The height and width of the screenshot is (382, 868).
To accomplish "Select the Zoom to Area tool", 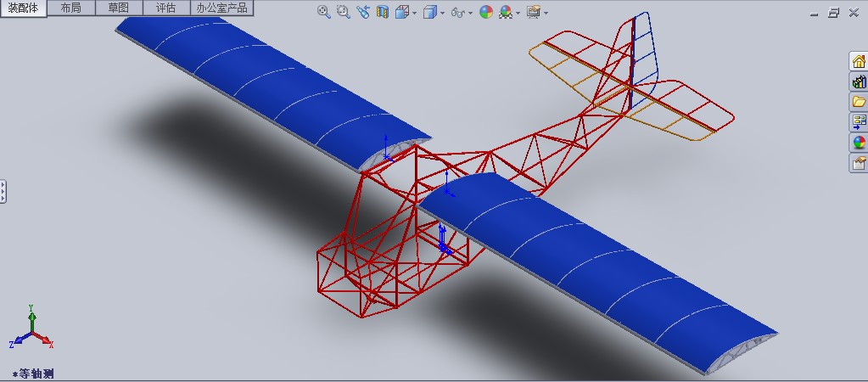I will (344, 12).
